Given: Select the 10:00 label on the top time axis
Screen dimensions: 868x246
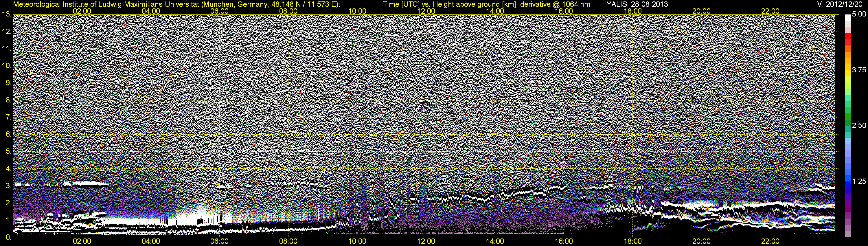Looking at the screenshot, I should click(357, 11).
